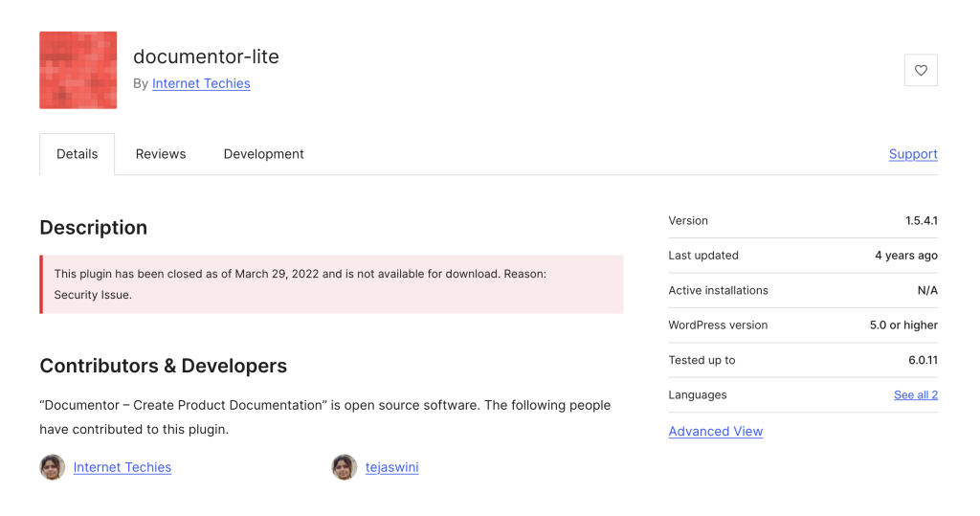The height and width of the screenshot is (516, 980).
Task: Click the Contributors & Developers heading
Action: [163, 366]
